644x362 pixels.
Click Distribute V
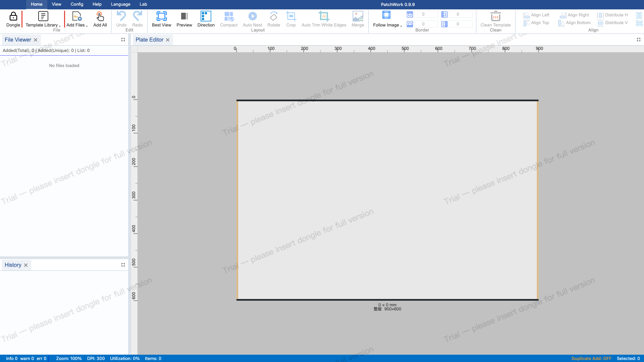click(612, 23)
